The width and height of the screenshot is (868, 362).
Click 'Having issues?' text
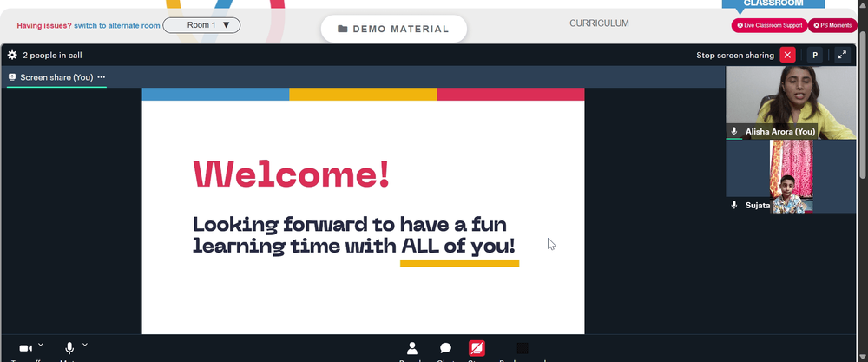pos(44,25)
